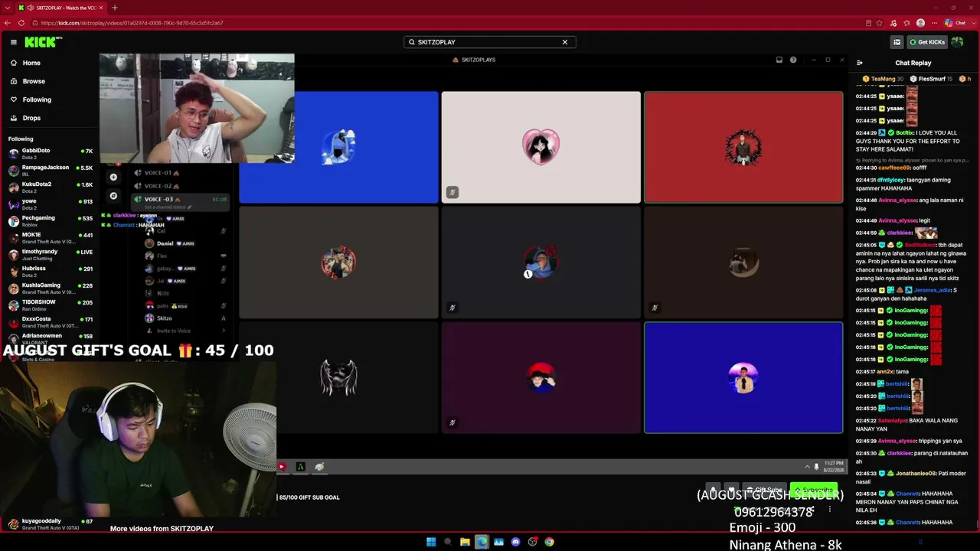Close the SKITZOPLAY browser tab
The image size is (980, 551).
click(x=100, y=8)
